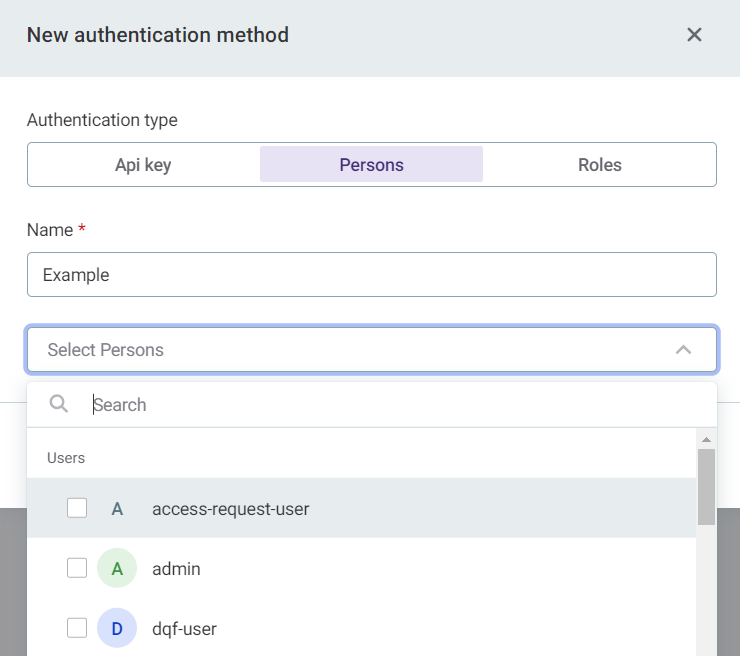Check the access-request-user checkbox

point(77,508)
